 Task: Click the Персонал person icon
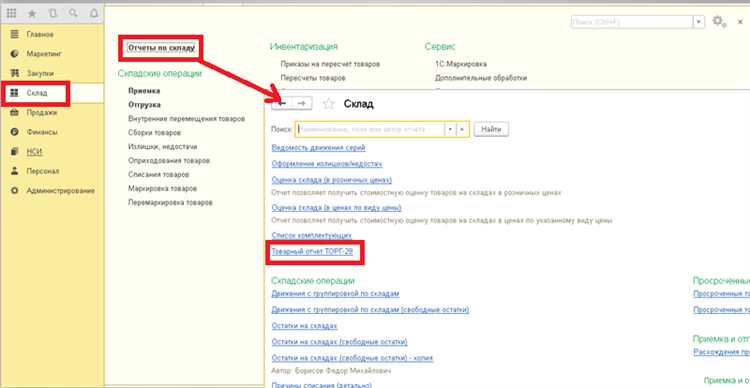coord(14,171)
